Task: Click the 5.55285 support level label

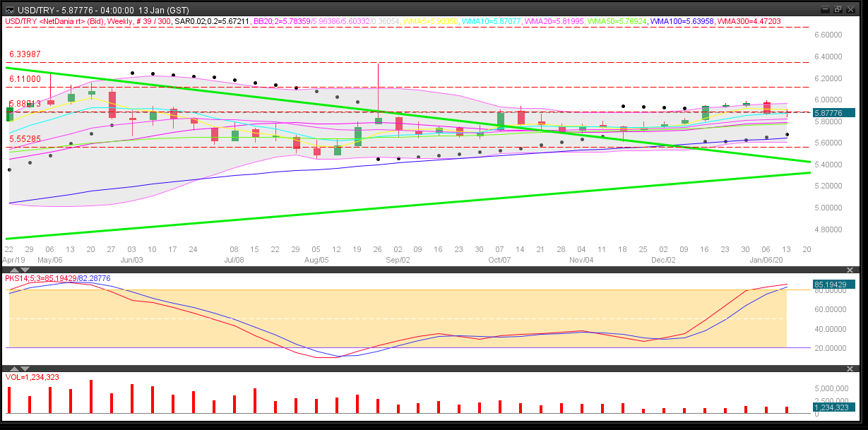Action: [x=24, y=140]
